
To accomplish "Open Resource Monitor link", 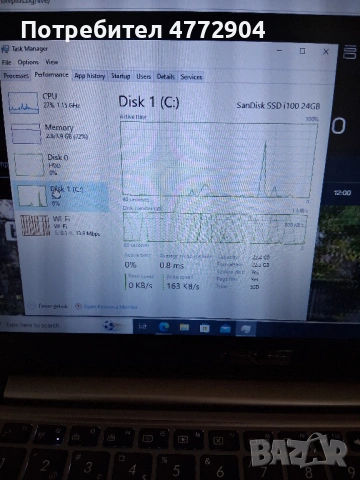I will (107, 306).
